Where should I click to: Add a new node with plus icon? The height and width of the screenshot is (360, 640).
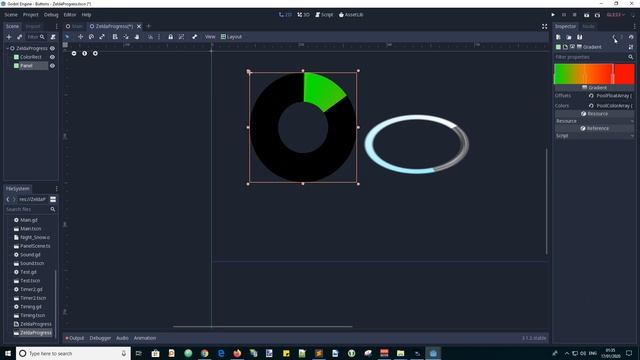[9, 37]
